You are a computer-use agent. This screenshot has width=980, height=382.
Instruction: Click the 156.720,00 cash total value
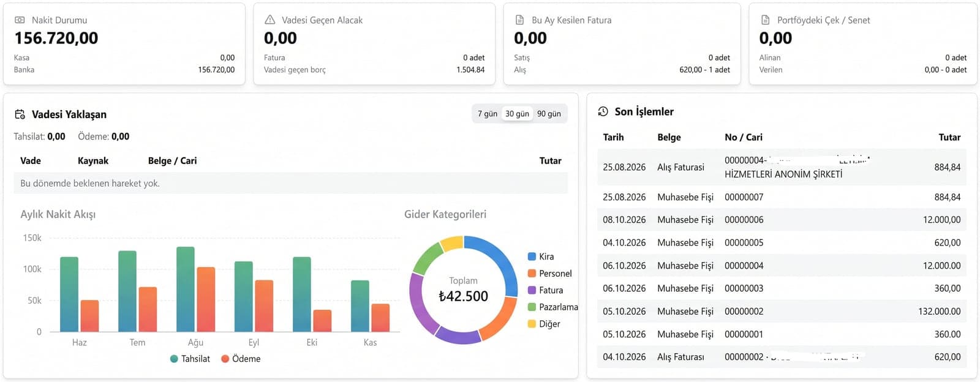[x=56, y=38]
